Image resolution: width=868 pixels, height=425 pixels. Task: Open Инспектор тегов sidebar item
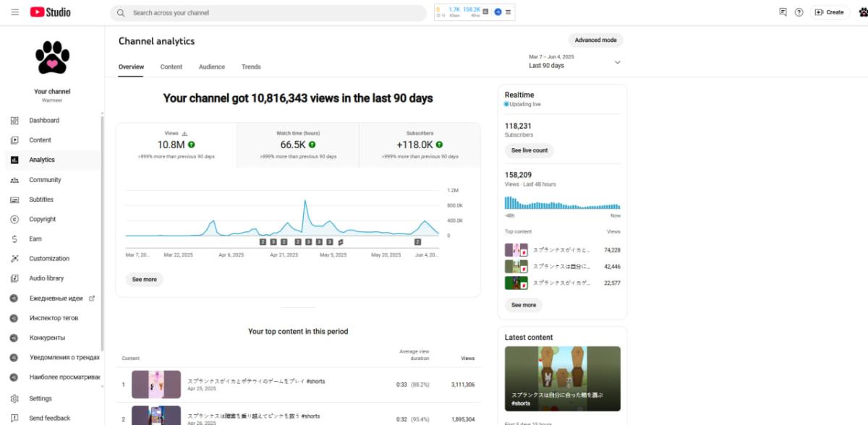(x=52, y=318)
